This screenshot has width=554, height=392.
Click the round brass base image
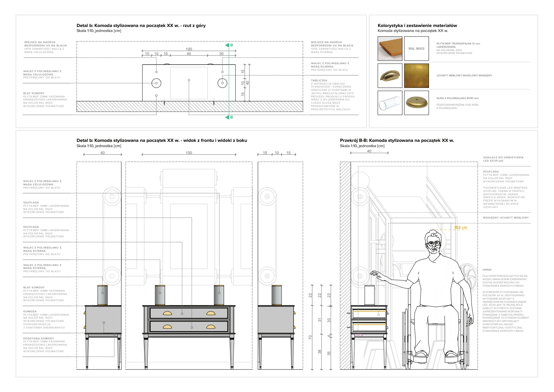(416, 103)
